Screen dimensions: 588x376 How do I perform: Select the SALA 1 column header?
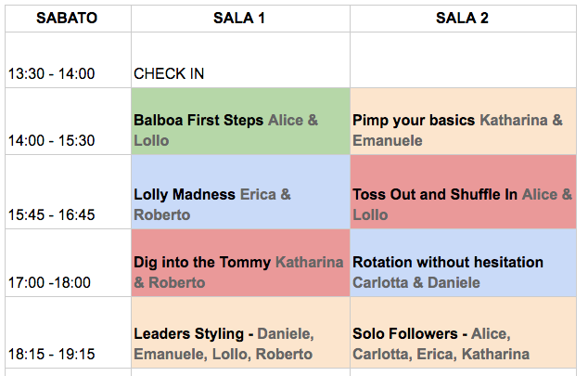point(240,19)
